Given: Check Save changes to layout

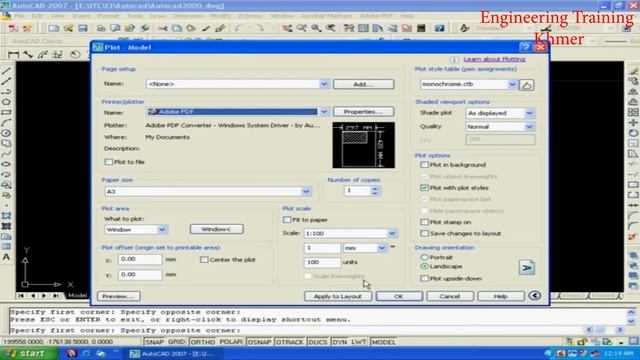Looking at the screenshot, I should pyautogui.click(x=424, y=233).
